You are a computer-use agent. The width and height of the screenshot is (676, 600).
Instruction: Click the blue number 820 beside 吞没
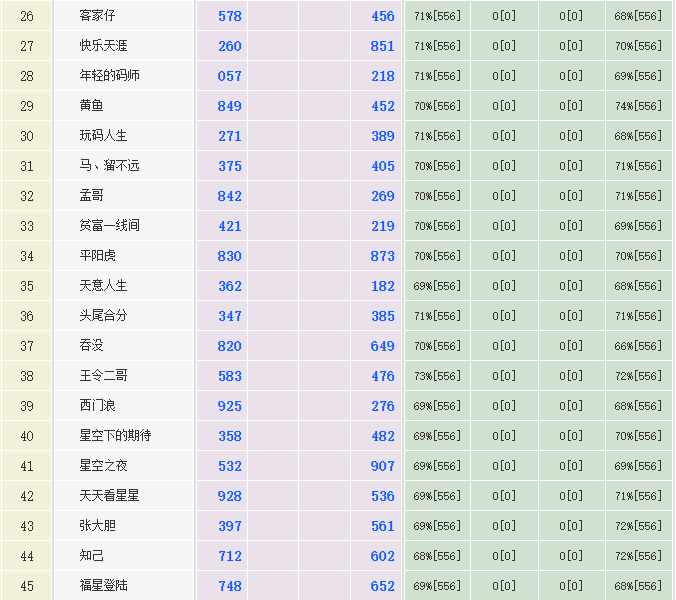229,346
